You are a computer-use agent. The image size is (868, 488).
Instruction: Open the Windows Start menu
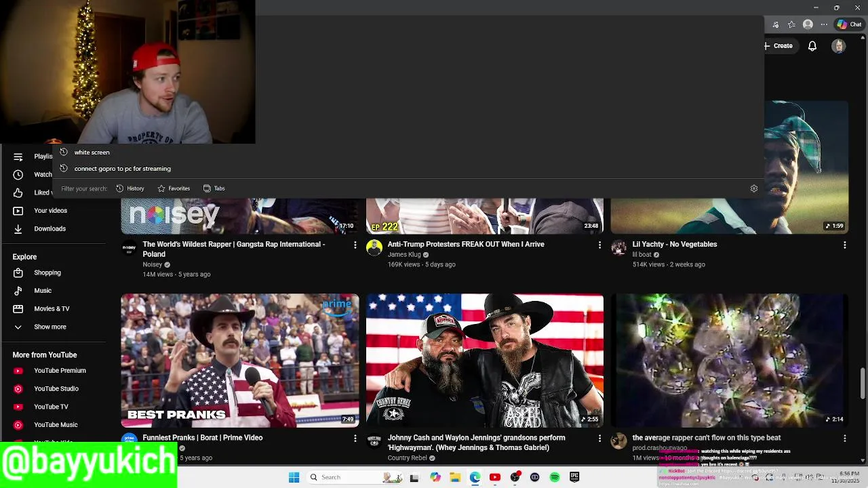point(294,477)
